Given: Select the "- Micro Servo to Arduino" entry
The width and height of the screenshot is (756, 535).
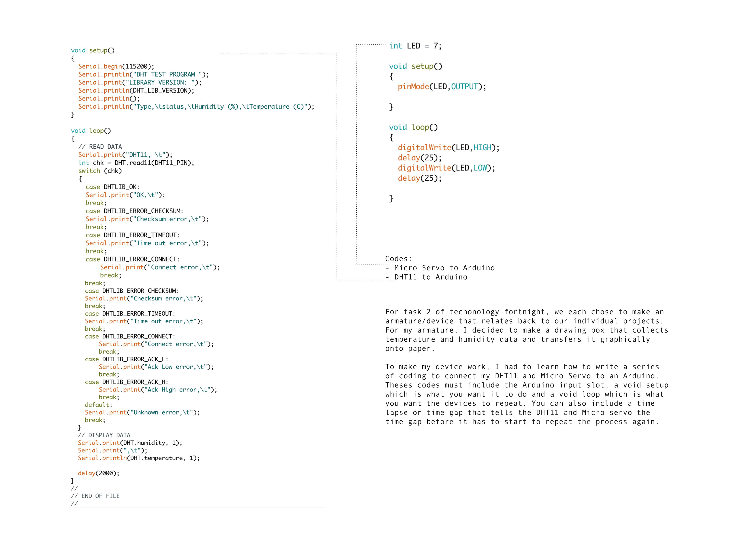Looking at the screenshot, I should click(x=440, y=268).
